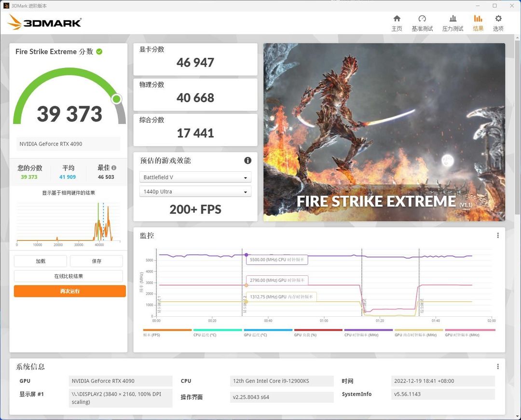The height and width of the screenshot is (420, 521).
Task: Open the Home (主页) icon
Action: pyautogui.click(x=397, y=19)
